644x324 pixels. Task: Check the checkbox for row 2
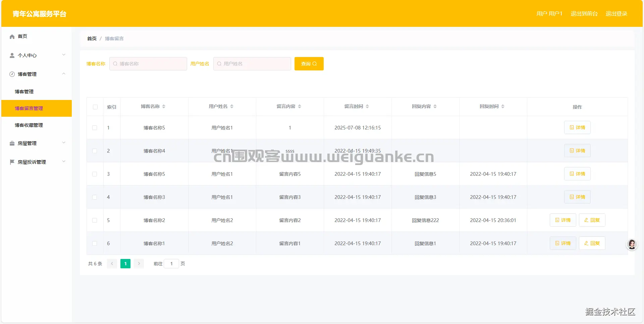(x=95, y=151)
